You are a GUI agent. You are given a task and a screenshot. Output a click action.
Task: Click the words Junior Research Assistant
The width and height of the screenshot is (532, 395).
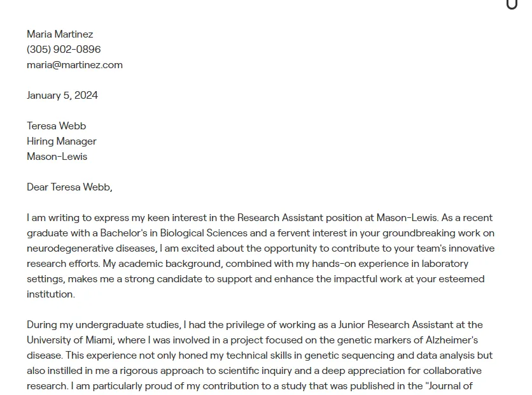pos(396,325)
